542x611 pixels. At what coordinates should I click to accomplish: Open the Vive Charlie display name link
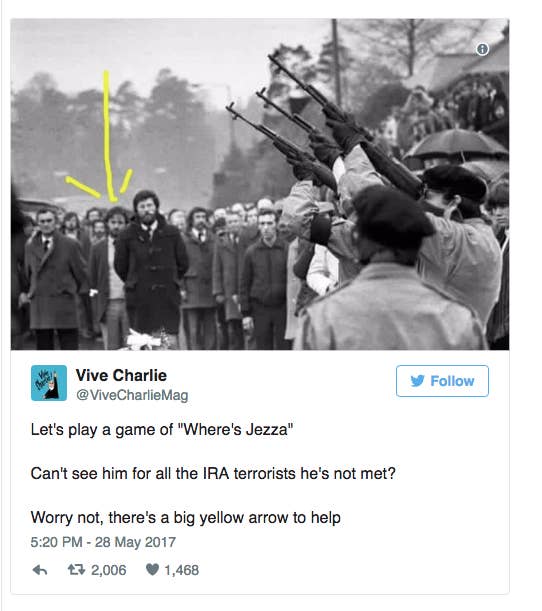click(x=121, y=375)
